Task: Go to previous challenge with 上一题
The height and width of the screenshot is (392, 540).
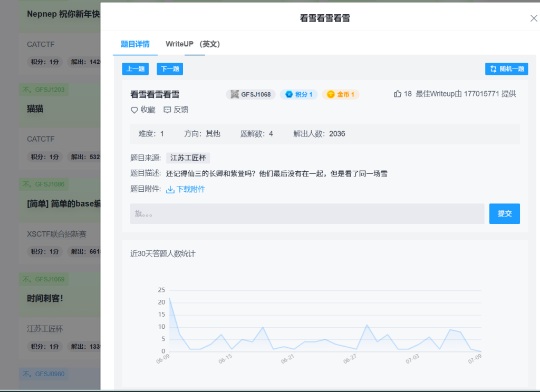Action: pyautogui.click(x=136, y=69)
